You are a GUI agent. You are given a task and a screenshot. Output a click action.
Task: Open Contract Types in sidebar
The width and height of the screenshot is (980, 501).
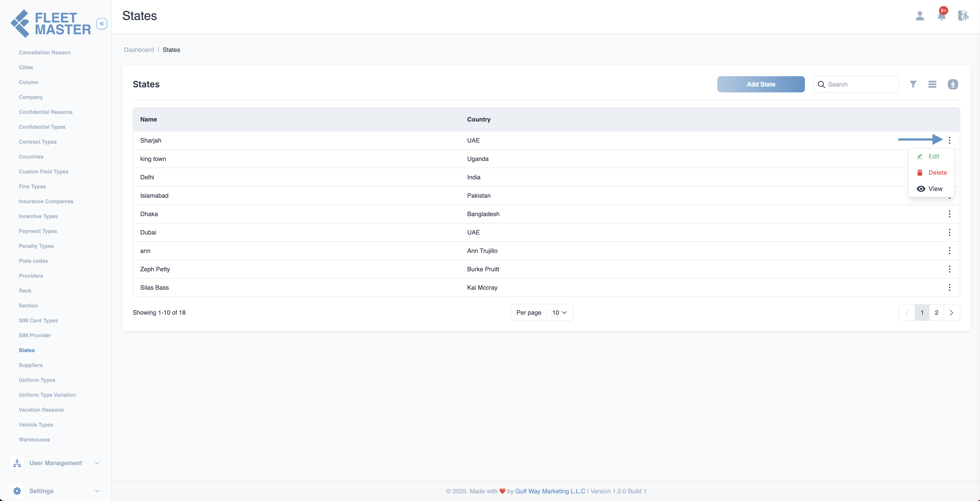[38, 142]
